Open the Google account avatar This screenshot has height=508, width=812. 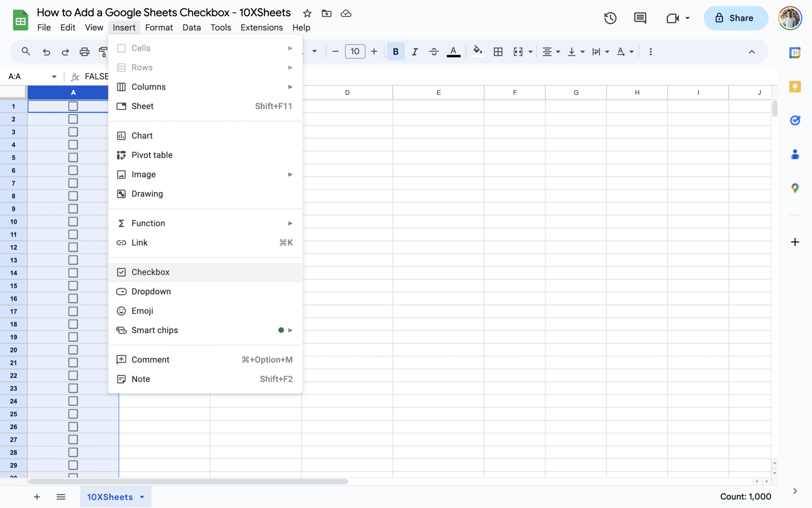click(790, 18)
